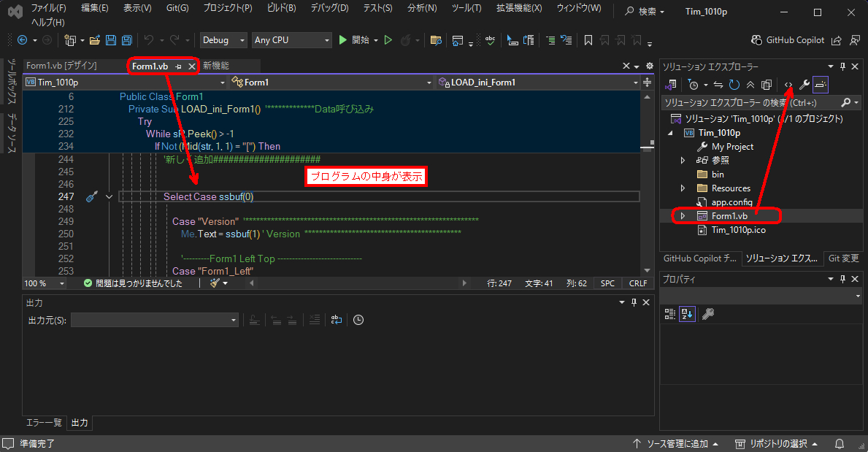Click the GitHub Copilot icon in the title bar
This screenshot has height=452, width=868.
(x=756, y=40)
